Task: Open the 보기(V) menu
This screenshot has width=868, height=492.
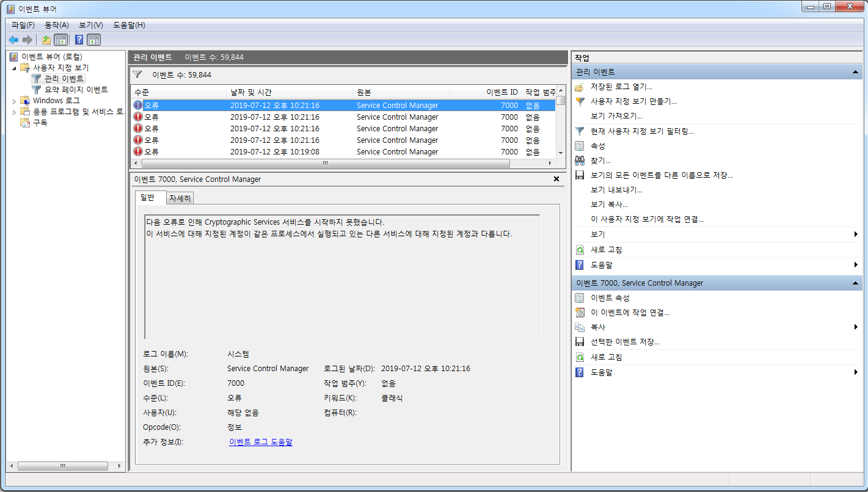Action: (91, 25)
